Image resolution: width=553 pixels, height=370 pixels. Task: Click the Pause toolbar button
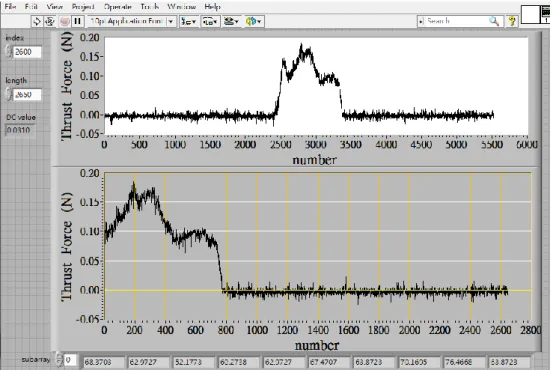77,22
